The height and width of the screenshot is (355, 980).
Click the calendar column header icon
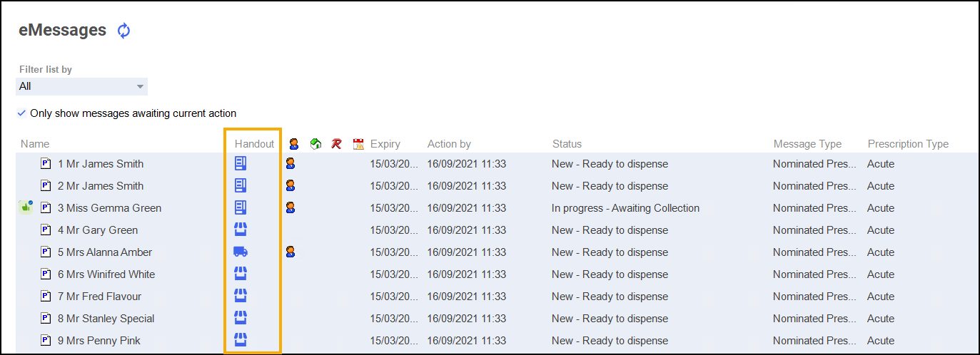(358, 144)
